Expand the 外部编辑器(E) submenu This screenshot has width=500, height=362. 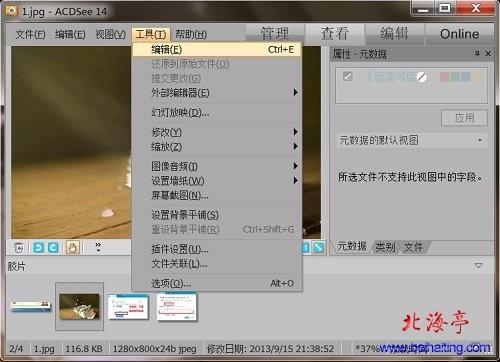217,93
